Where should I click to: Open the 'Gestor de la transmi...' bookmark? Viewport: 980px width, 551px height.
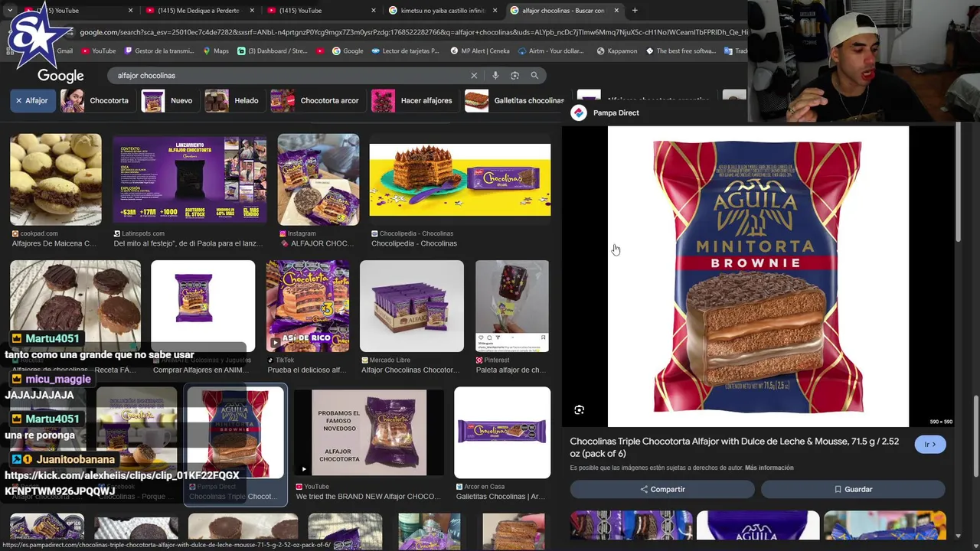[159, 51]
